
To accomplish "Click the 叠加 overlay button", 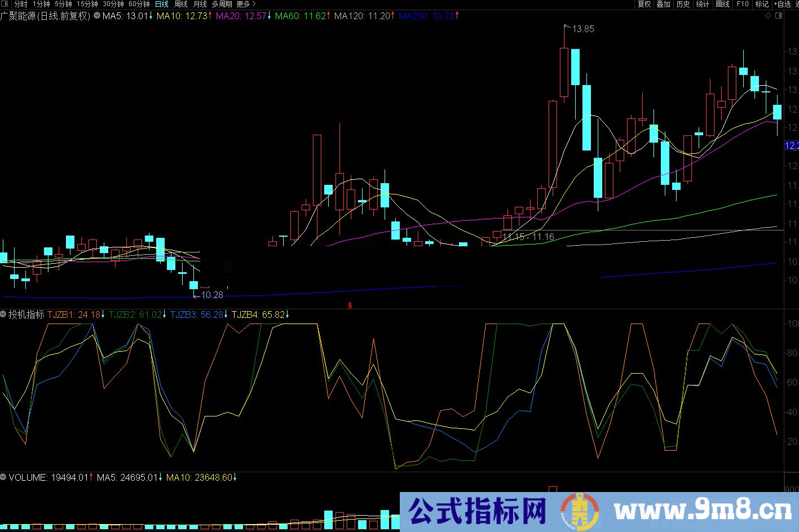I will 663,4.
